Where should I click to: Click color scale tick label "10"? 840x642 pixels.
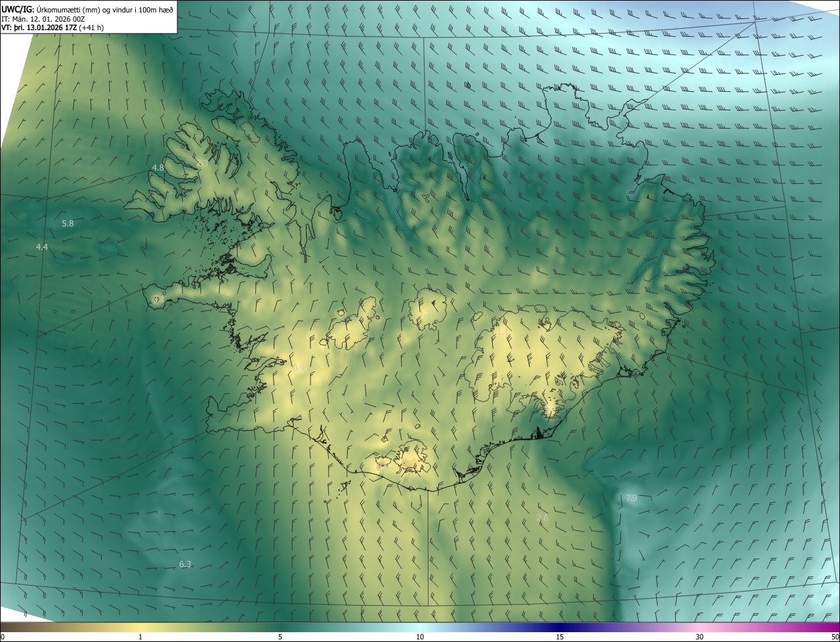[420, 637]
